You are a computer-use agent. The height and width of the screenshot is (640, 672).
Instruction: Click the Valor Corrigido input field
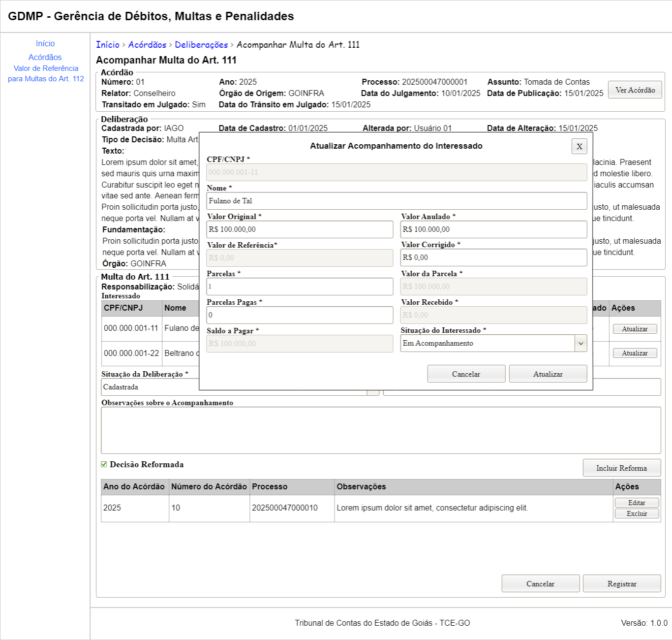point(493,257)
